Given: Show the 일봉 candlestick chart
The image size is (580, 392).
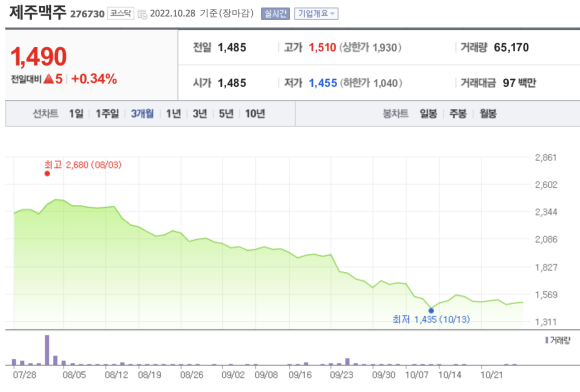Looking at the screenshot, I should (x=428, y=114).
